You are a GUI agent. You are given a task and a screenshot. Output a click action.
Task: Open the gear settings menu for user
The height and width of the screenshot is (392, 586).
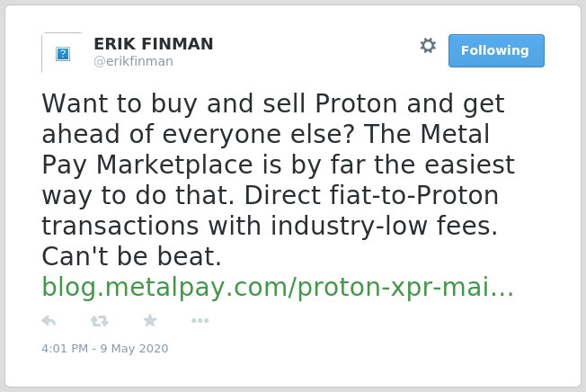point(428,46)
